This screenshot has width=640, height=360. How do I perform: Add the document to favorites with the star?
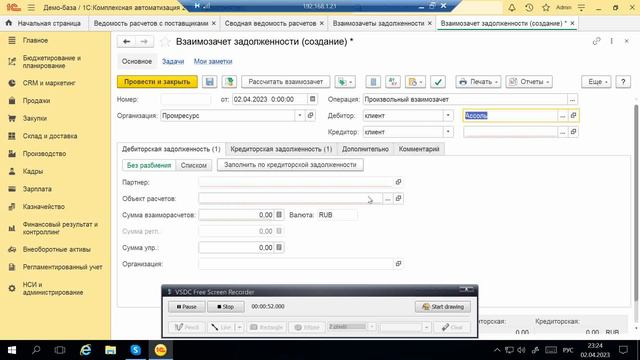pos(164,42)
